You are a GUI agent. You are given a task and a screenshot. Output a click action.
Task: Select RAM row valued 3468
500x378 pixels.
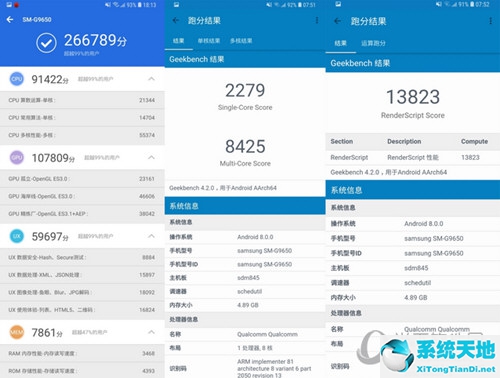point(82,353)
